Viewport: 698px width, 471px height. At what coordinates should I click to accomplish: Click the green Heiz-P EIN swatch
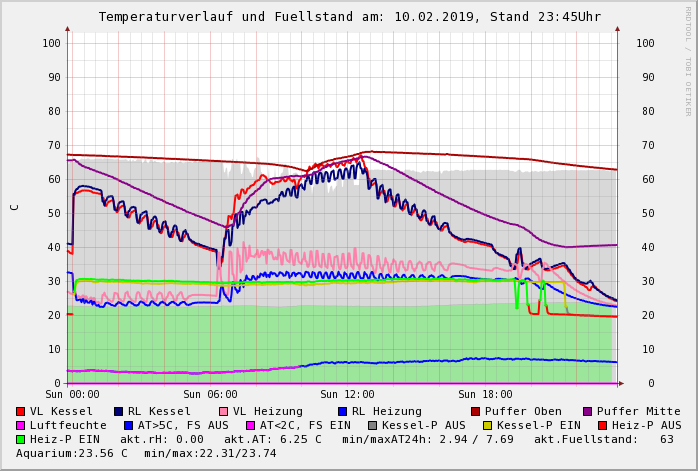click(x=21, y=439)
